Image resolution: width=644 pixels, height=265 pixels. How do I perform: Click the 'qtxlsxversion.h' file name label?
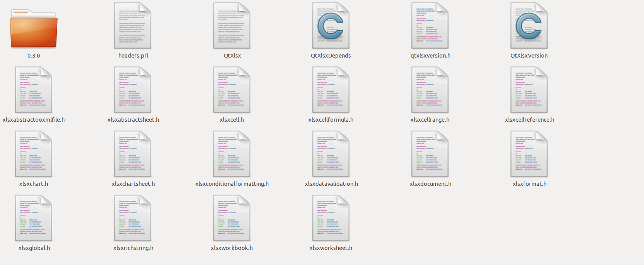(x=430, y=56)
